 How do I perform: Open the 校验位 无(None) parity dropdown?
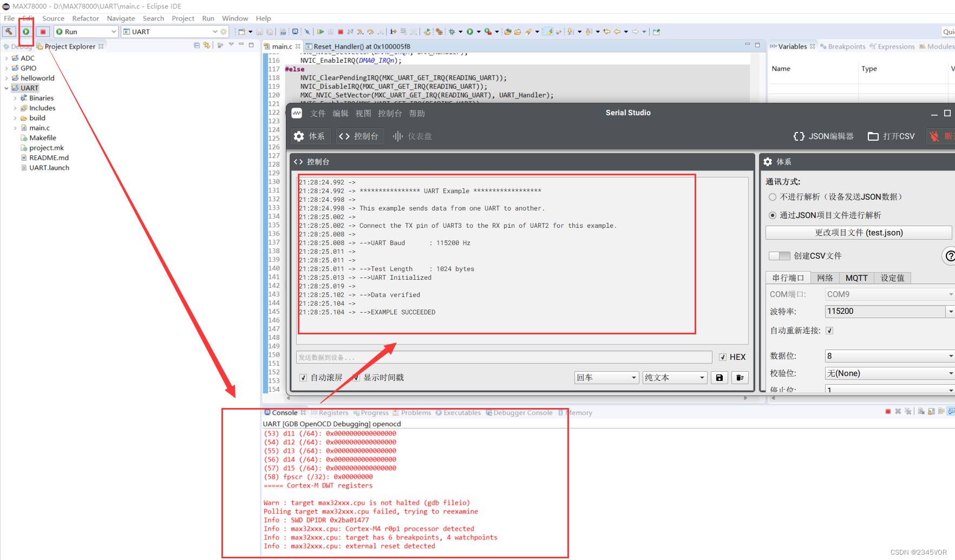coord(890,373)
